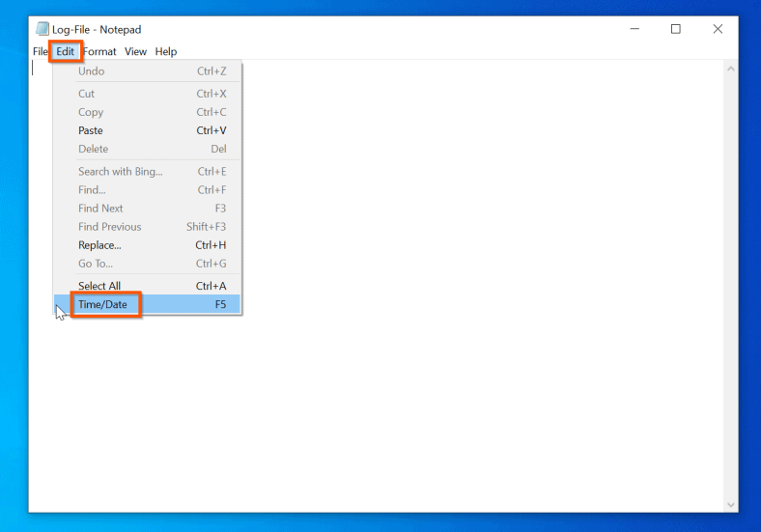This screenshot has height=532, width=761.
Task: Choose Copy in the Edit menu
Action: 147,112
